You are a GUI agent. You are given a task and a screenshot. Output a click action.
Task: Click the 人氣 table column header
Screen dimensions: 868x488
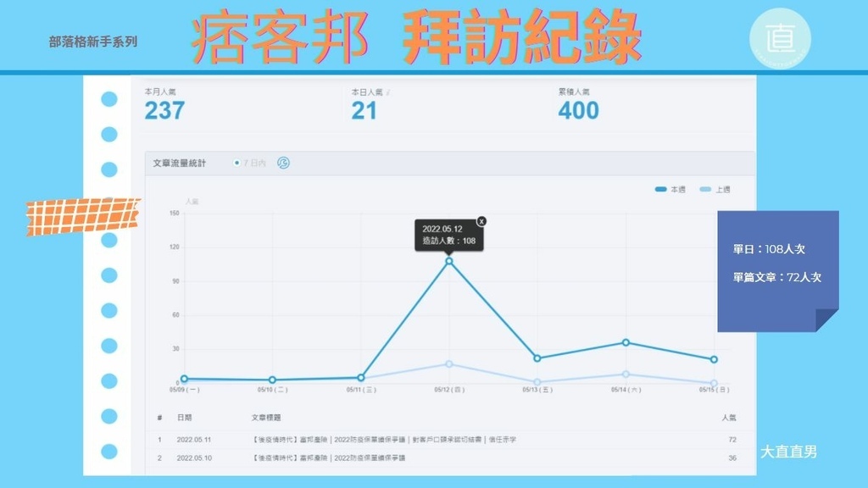click(729, 418)
